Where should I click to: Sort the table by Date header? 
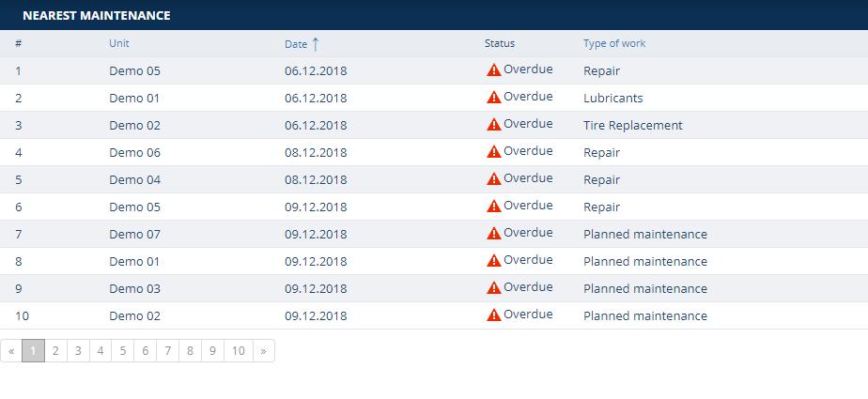pos(296,43)
